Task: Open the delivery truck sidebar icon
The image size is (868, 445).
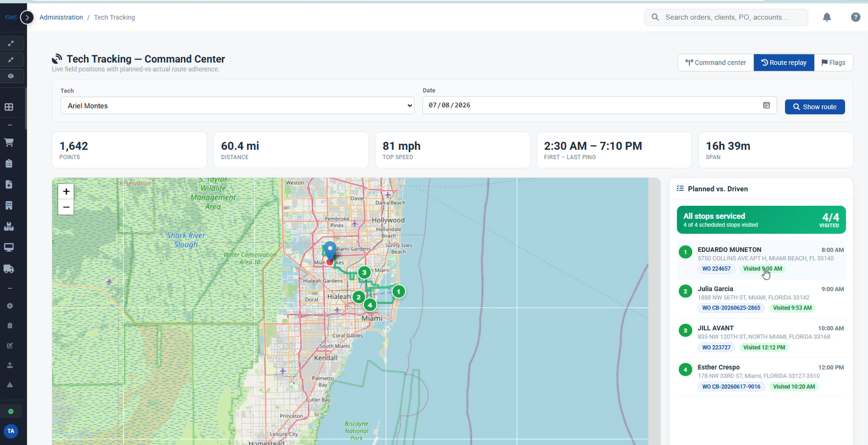Action: pos(9,269)
